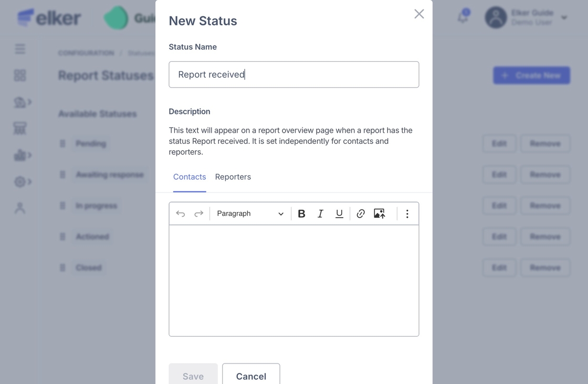Click the undo arrow in editor toolbar

point(181,214)
